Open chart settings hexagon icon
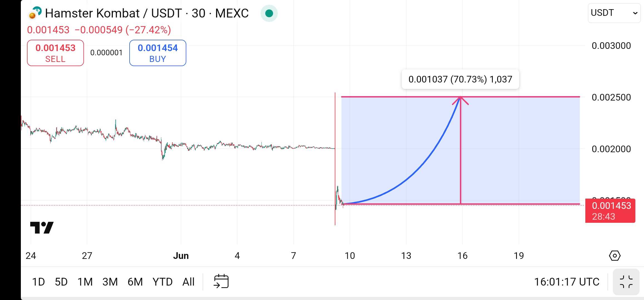The image size is (644, 300). (x=615, y=256)
